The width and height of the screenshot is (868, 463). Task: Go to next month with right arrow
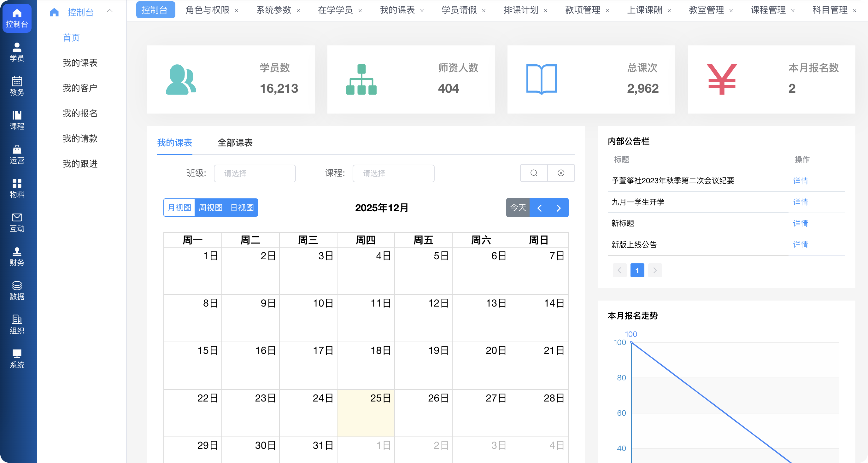[559, 208]
